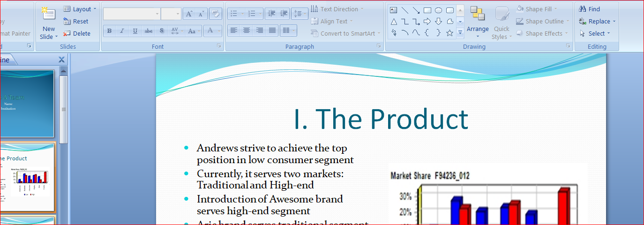Toggle Text Shadow formatting
Screen dimensions: 644x225
(x=162, y=31)
